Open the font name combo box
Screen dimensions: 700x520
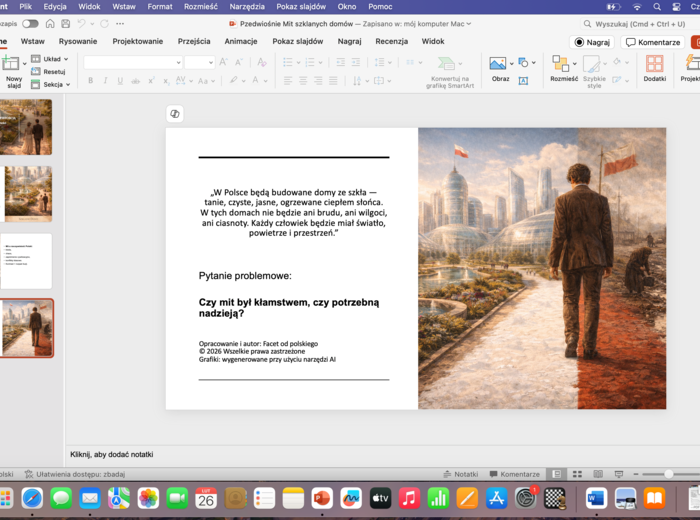[x=130, y=62]
